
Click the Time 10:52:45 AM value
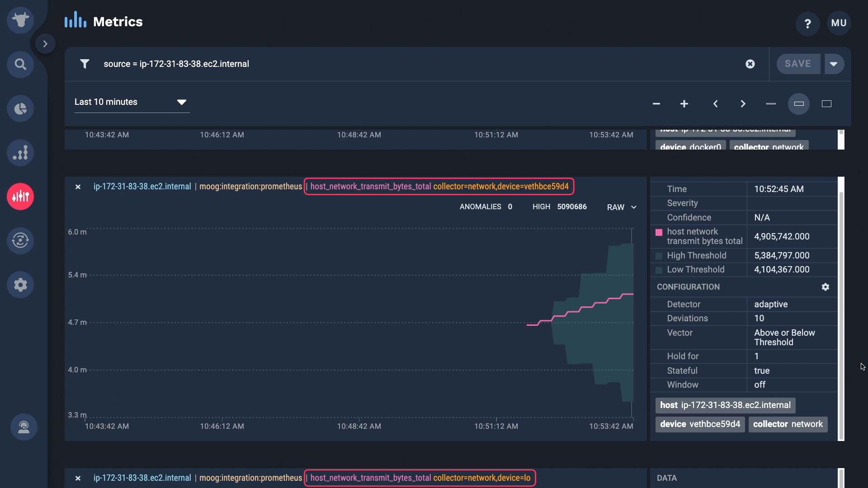pyautogui.click(x=778, y=189)
